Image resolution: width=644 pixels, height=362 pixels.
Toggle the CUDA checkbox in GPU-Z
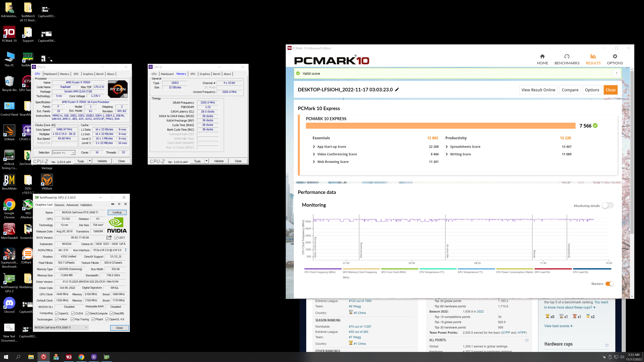tap(73, 313)
